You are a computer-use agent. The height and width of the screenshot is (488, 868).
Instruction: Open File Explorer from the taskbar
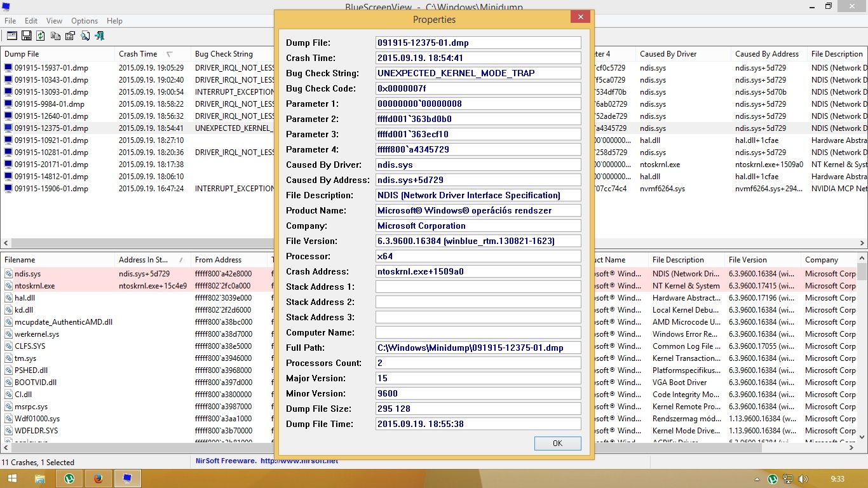click(40, 478)
